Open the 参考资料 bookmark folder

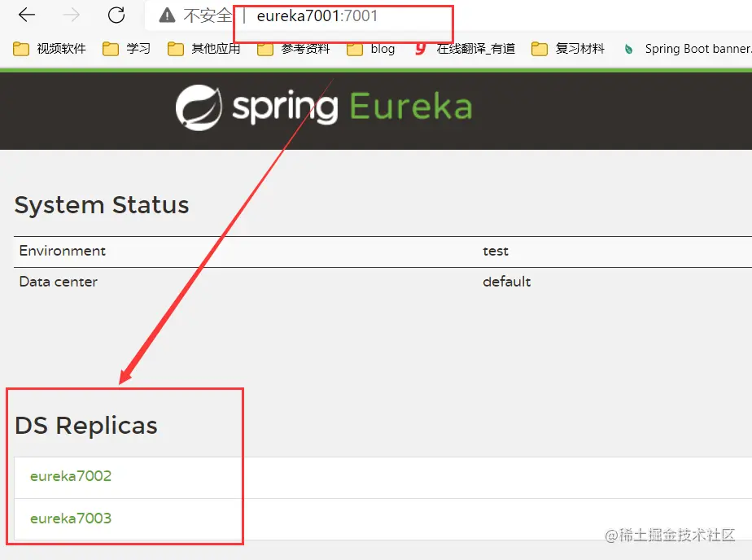[x=294, y=48]
